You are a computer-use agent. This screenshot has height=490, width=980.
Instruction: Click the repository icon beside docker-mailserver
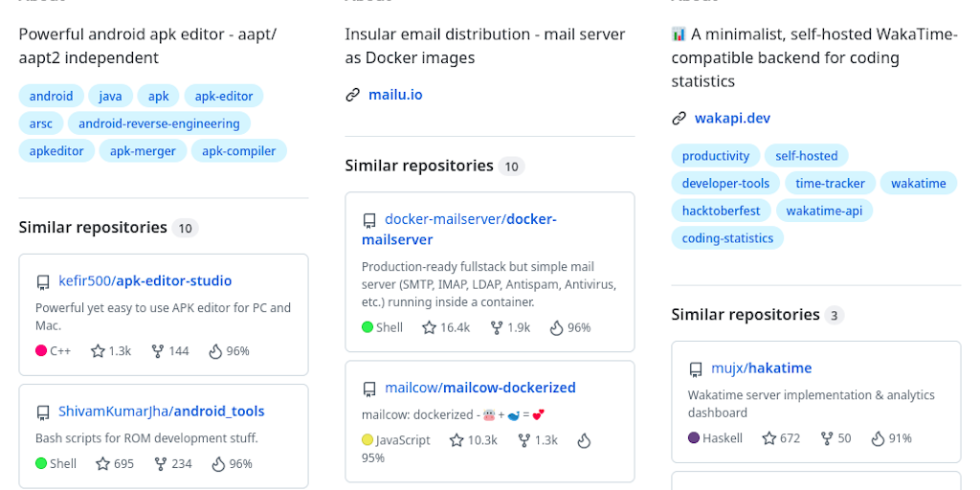[369, 220]
